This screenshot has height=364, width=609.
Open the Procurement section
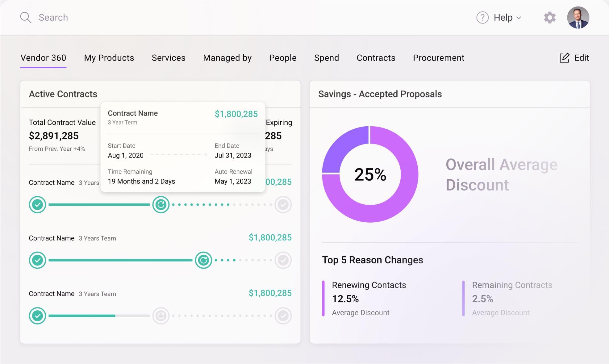point(438,57)
